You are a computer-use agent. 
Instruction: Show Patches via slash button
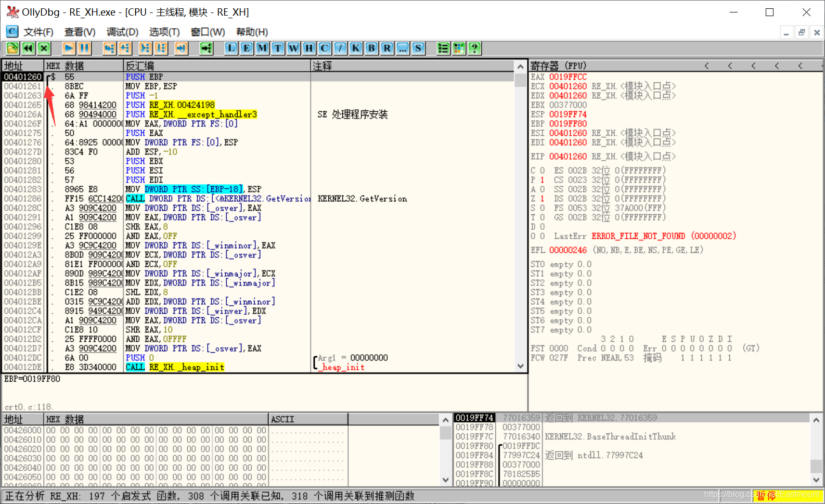(340, 48)
